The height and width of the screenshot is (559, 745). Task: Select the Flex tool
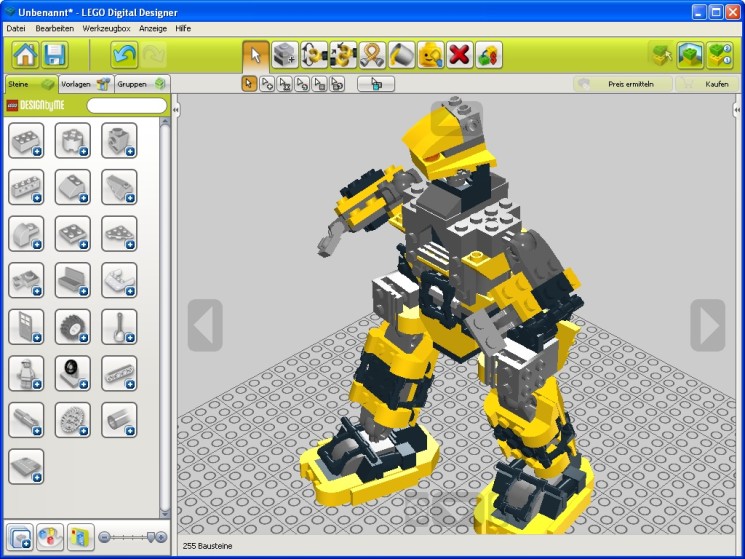pyautogui.click(x=372, y=55)
